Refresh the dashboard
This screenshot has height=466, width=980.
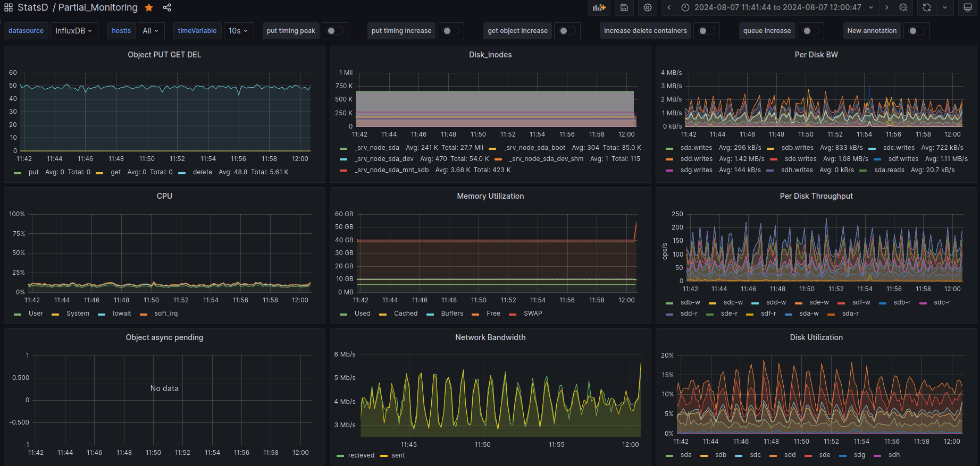click(x=927, y=7)
